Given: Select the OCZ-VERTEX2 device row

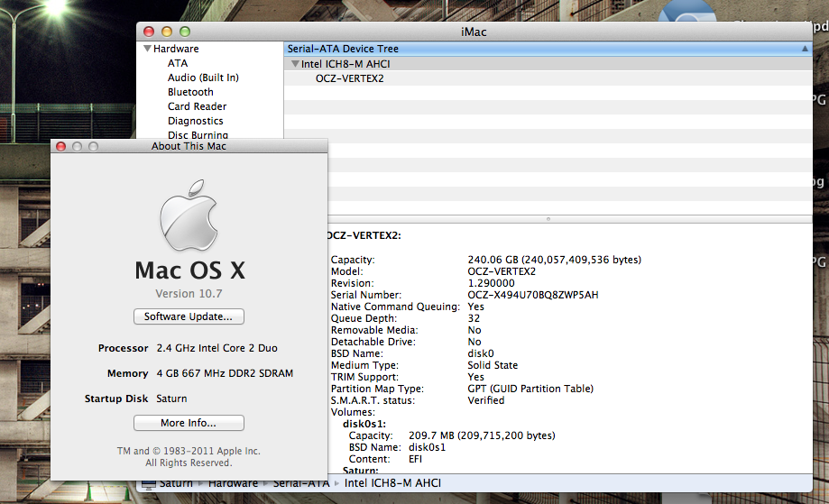Looking at the screenshot, I should 548,78.
